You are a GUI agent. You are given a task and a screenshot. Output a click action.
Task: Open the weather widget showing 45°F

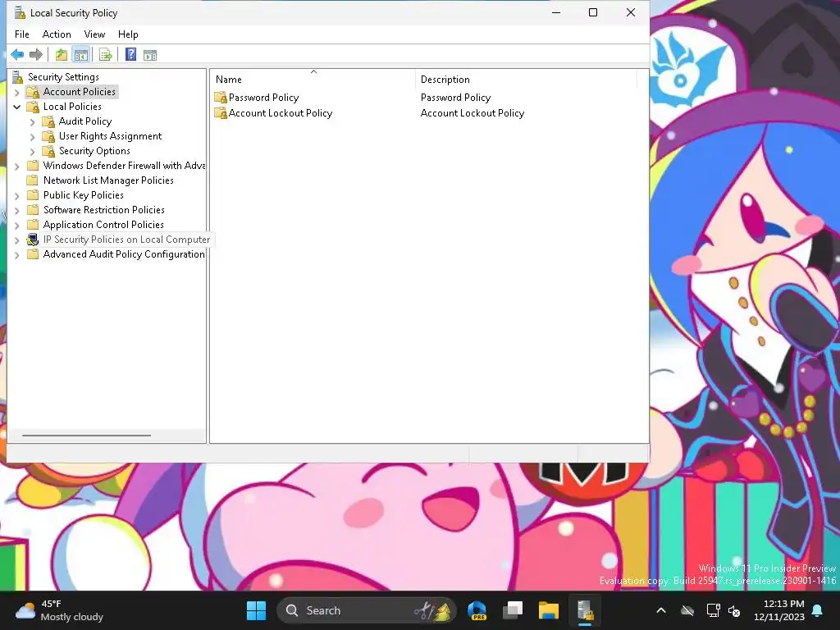pyautogui.click(x=59, y=610)
